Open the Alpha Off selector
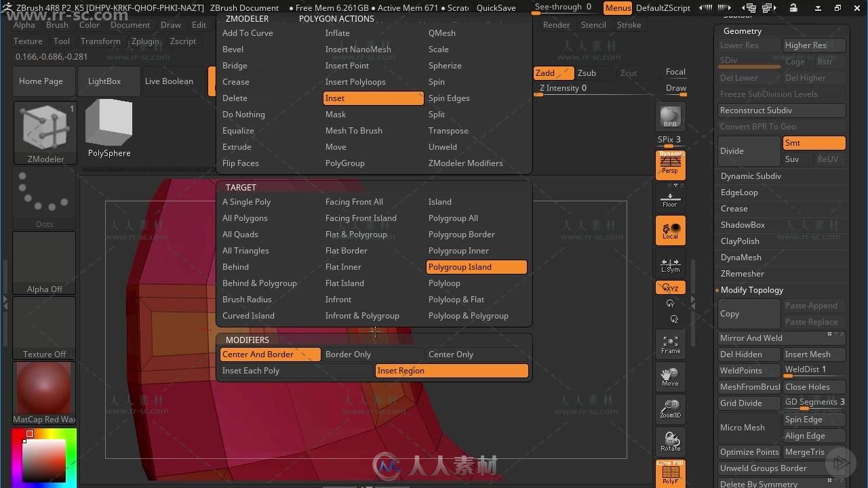The width and height of the screenshot is (868, 488). tap(44, 263)
